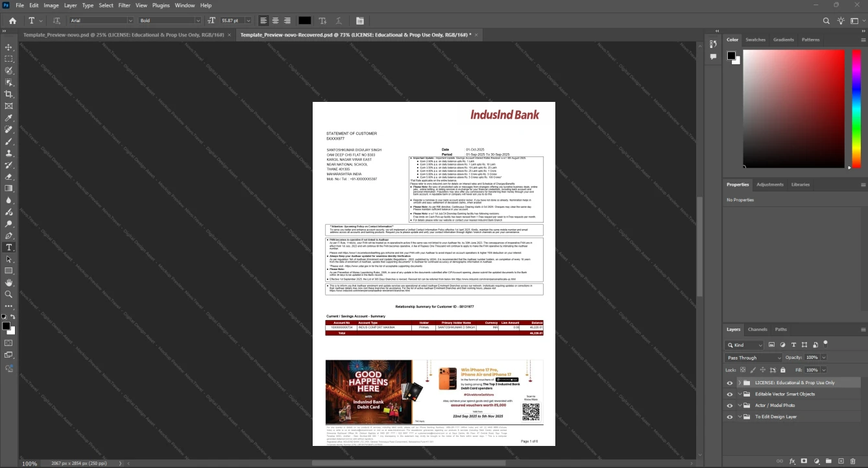Viewport: 868px width, 468px height.
Task: Add a layer mask
Action: coord(804,461)
